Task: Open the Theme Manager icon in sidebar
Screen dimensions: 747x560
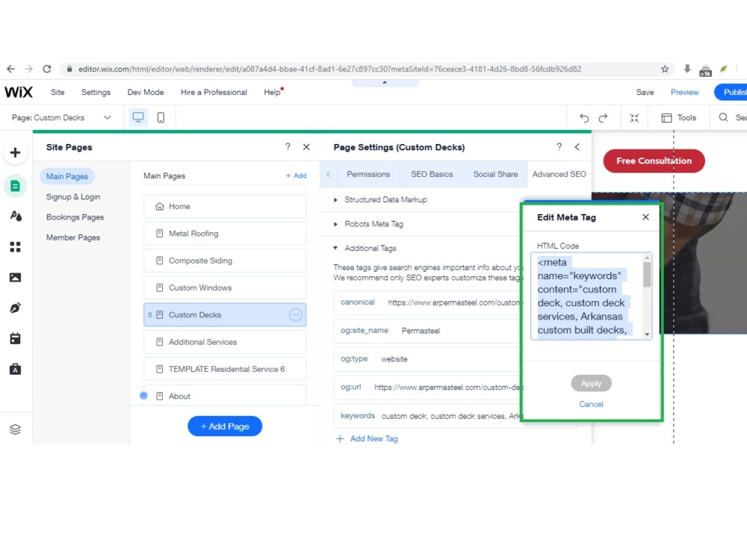Action: tap(15, 217)
